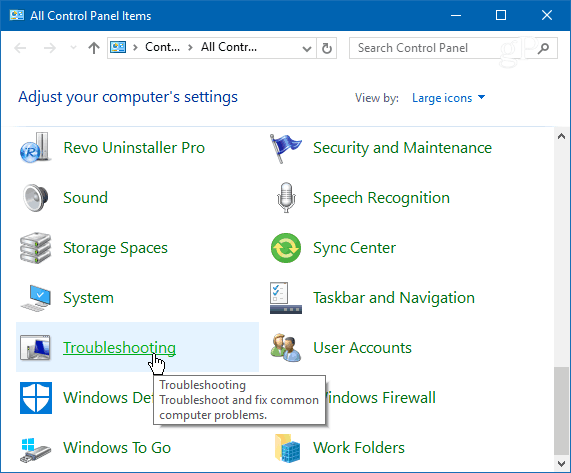Minimize the Control Panel window
The width and height of the screenshot is (571, 473).
456,15
